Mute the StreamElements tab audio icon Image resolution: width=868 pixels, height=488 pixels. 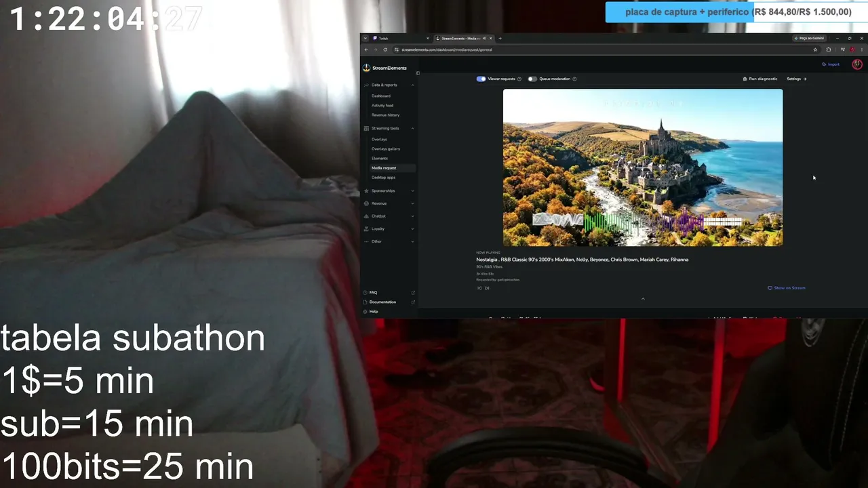point(484,38)
